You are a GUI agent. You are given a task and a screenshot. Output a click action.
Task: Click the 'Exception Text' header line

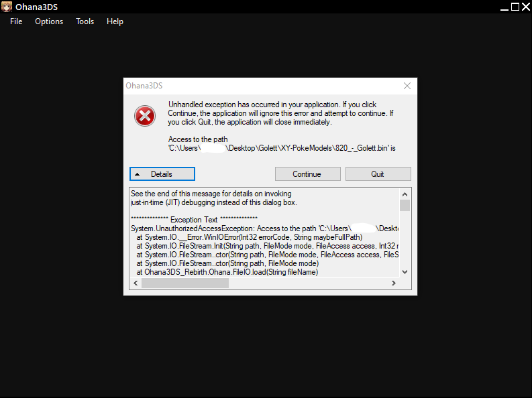(x=194, y=220)
